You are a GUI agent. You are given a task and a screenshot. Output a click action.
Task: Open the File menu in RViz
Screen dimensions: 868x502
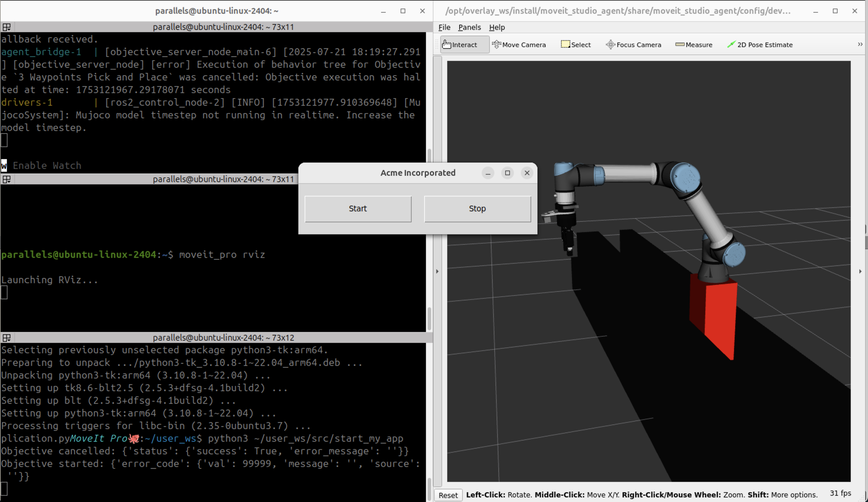444,27
